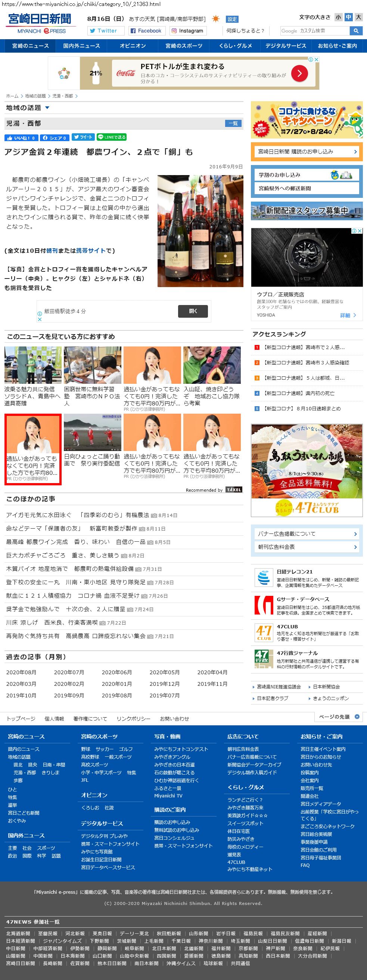The height and width of the screenshot is (980, 367).
Task: Click the Twitter button in header
Action: [x=106, y=31]
